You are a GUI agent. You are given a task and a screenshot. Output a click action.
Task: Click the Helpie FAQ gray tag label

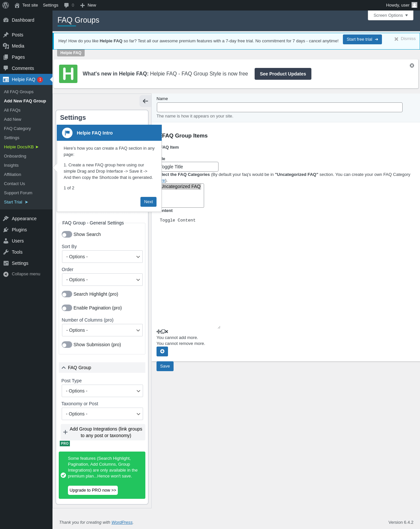point(71,53)
